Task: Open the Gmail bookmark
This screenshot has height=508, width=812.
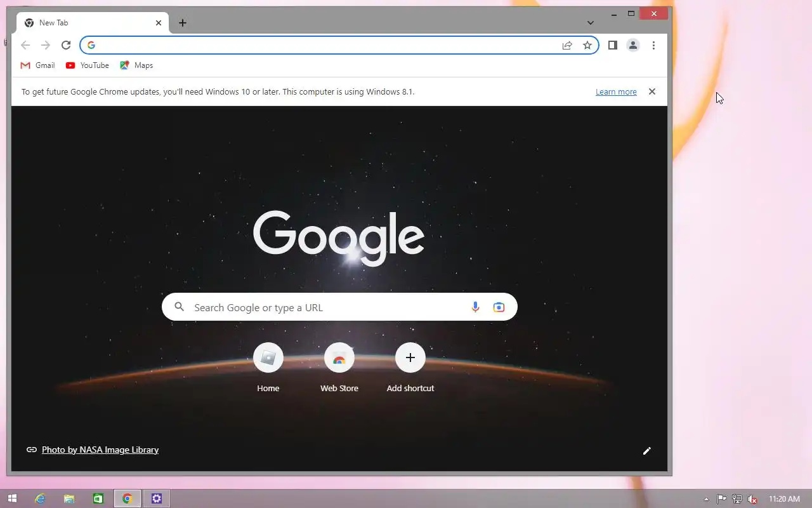Action: 38,65
